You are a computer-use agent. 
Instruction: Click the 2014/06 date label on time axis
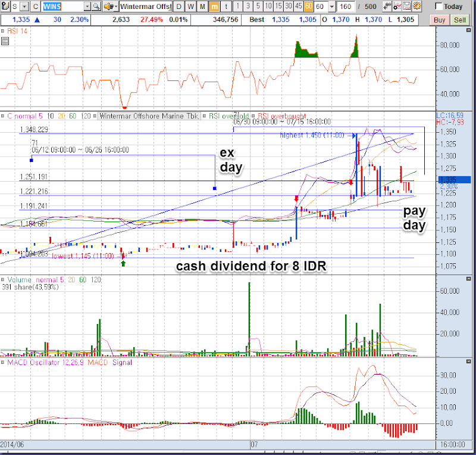12,444
